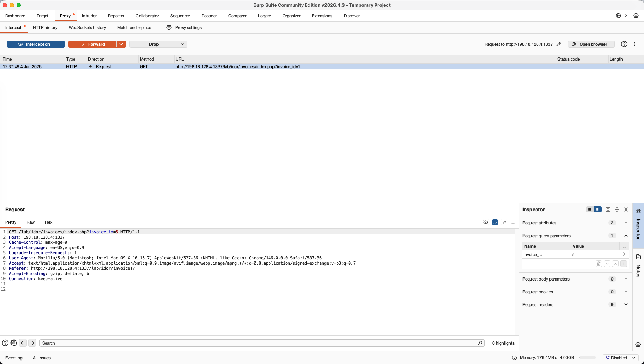Image resolution: width=644 pixels, height=364 pixels.
Task: Click the magnifier icon in the search field
Action: click(x=480, y=343)
